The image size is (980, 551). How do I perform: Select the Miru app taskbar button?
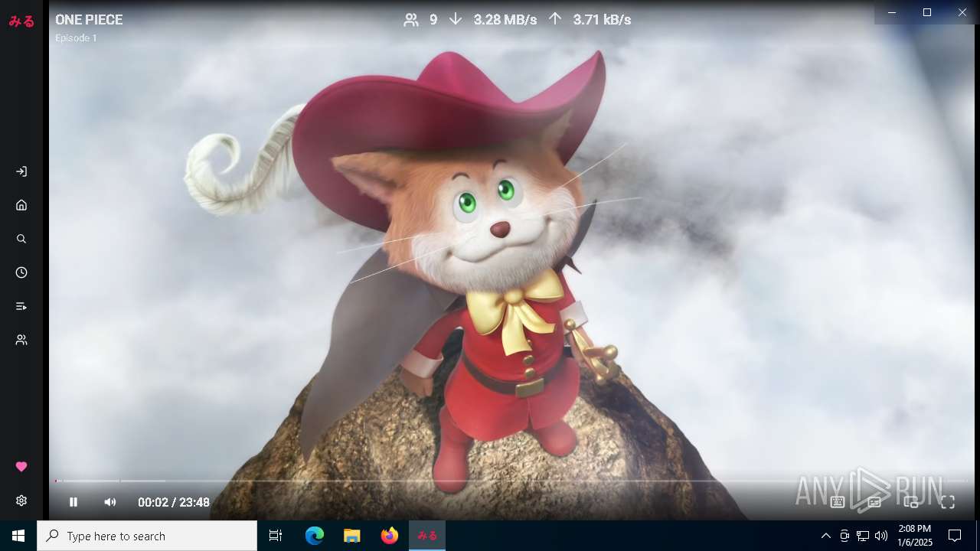(427, 536)
